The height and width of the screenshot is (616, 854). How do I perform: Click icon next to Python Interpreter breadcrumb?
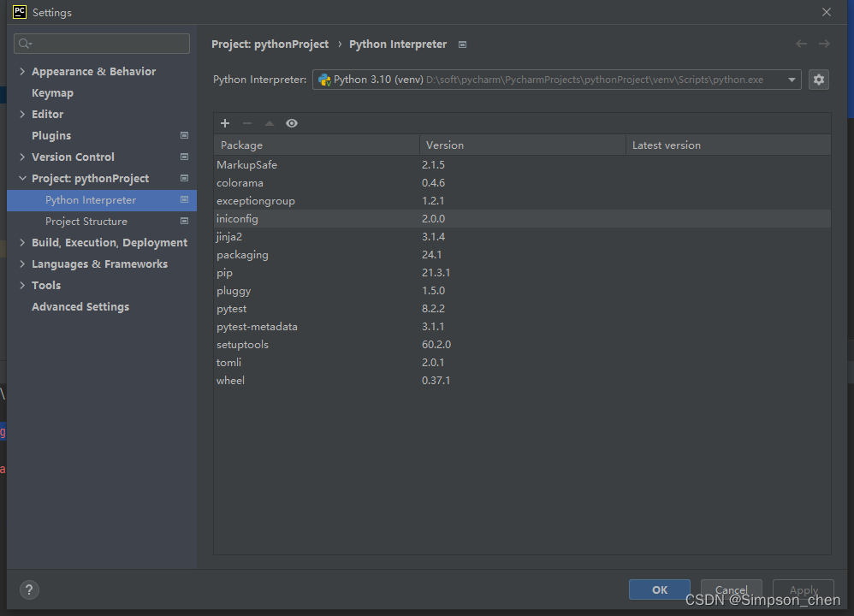point(462,44)
